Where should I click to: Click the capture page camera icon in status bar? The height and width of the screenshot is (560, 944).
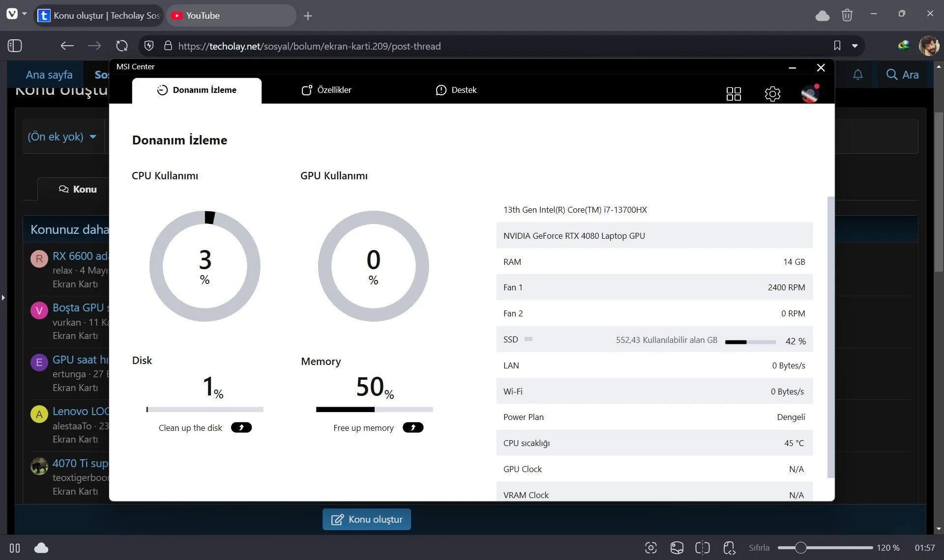(650, 548)
